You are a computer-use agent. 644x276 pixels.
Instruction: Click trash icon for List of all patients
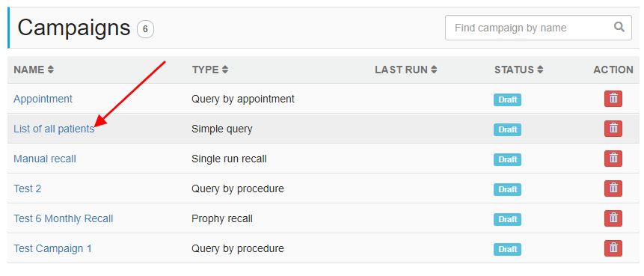click(613, 129)
